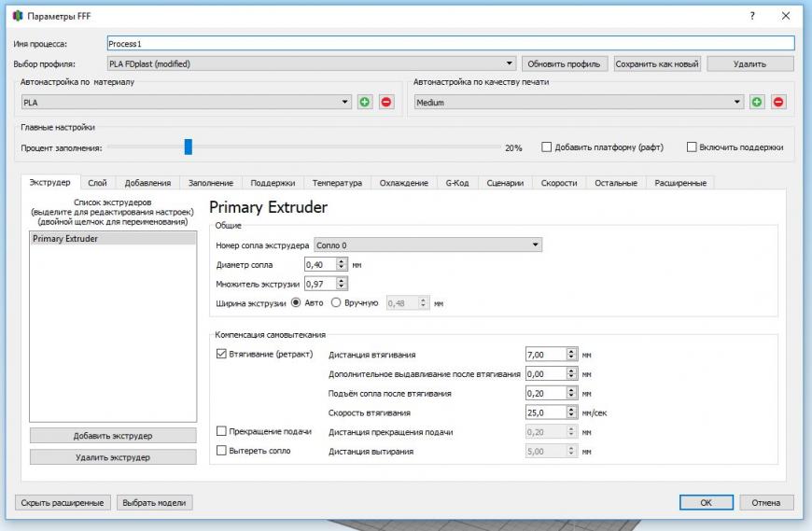Click Множитель экструзии spinner arrows

click(x=342, y=284)
